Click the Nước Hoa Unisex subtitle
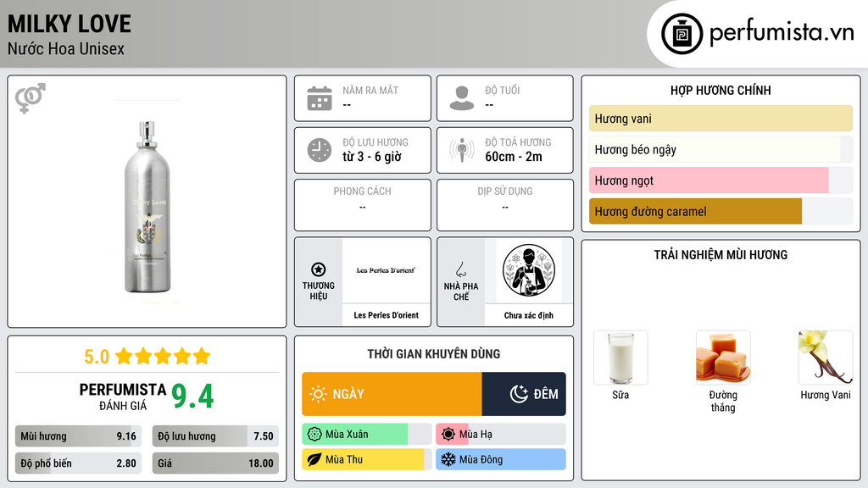The height and width of the screenshot is (488, 868). tap(66, 48)
